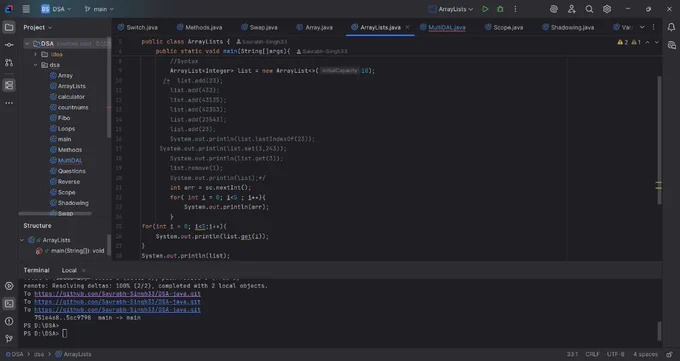This screenshot has height=361, width=680.
Task: Open the Problems tool window icon
Action: [x=9, y=321]
